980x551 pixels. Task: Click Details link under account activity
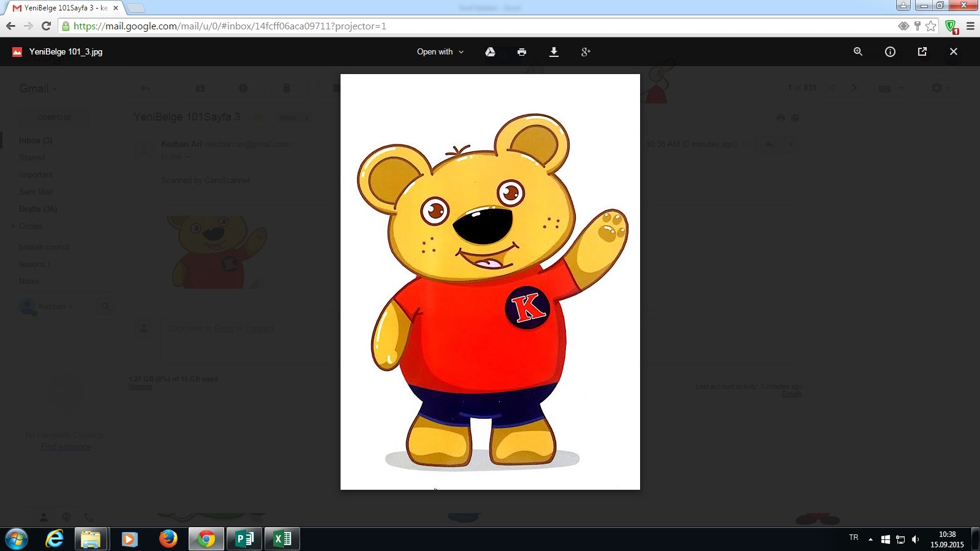(791, 394)
